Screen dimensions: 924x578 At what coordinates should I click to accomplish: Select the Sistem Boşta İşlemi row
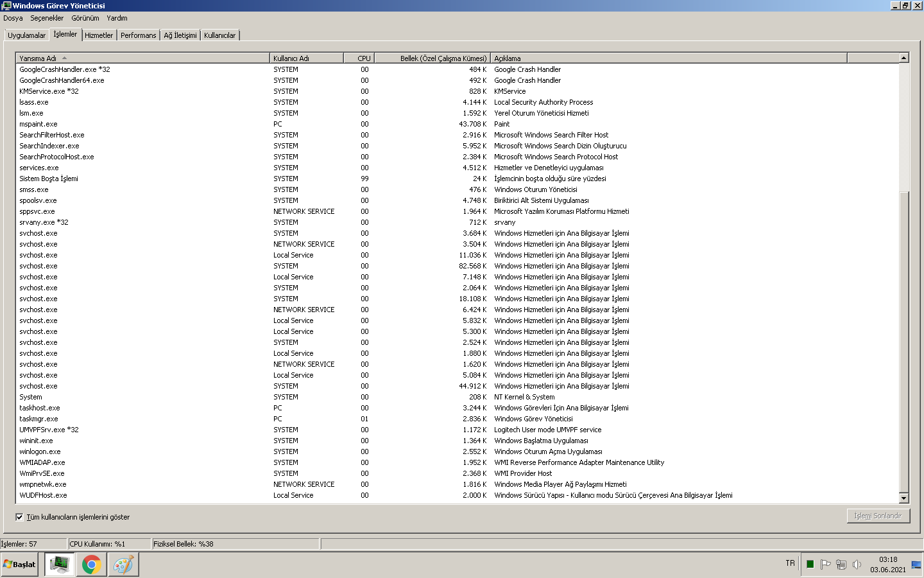[457, 179]
